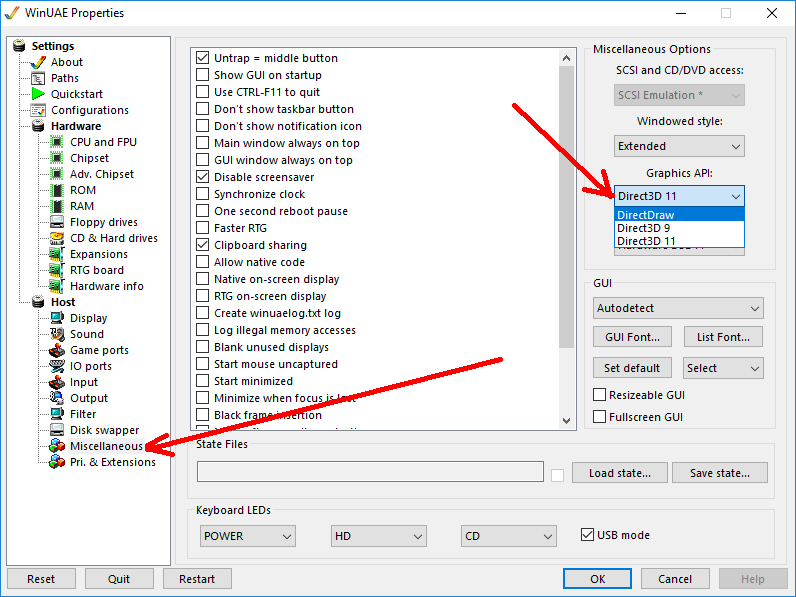This screenshot has width=796, height=597.
Task: Click the list scroll up arrow
Action: tap(567, 58)
